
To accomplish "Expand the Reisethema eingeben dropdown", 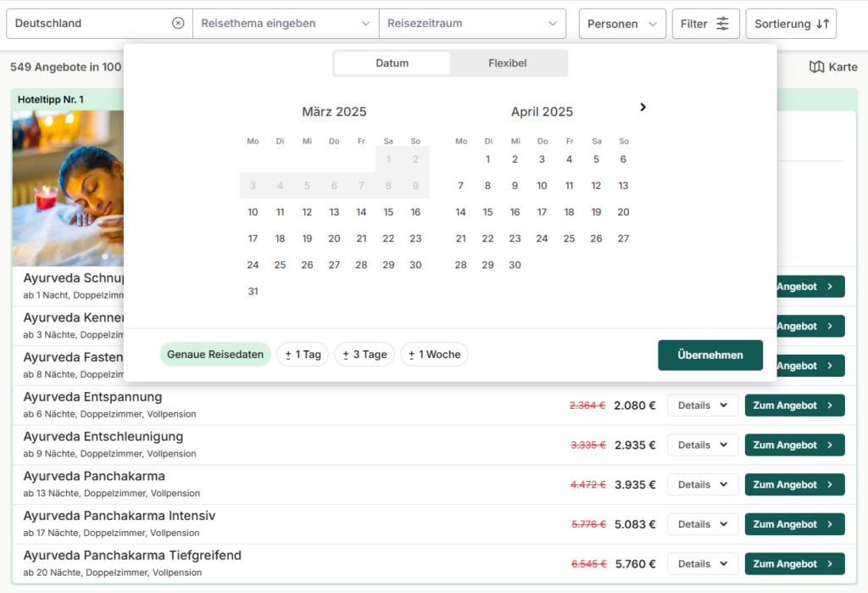I will coord(286,24).
